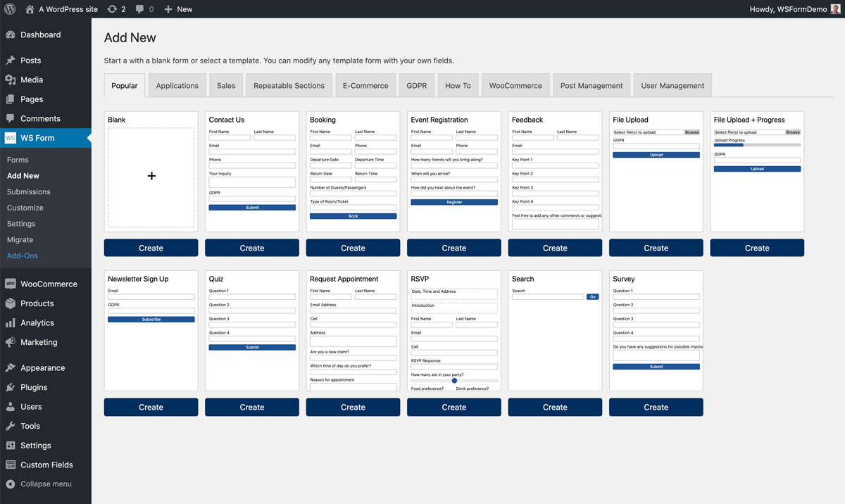Click the Survey template preview thumbnail
Image resolution: width=845 pixels, height=504 pixels.
point(656,331)
